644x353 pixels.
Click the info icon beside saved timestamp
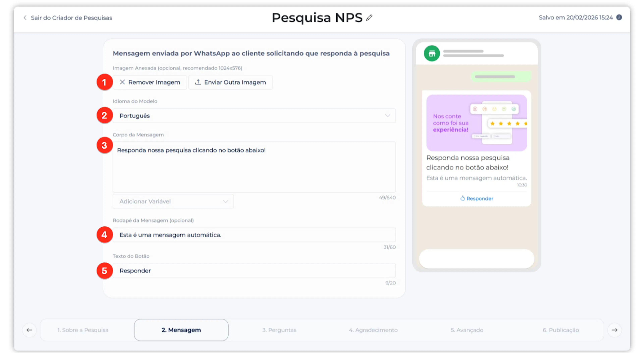[619, 17]
